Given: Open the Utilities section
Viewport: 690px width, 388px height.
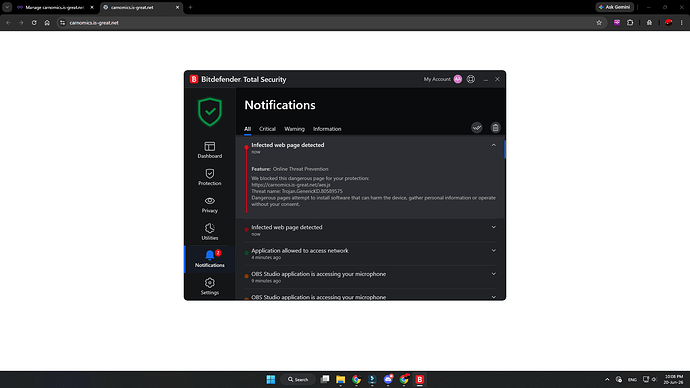Looking at the screenshot, I should [209, 231].
